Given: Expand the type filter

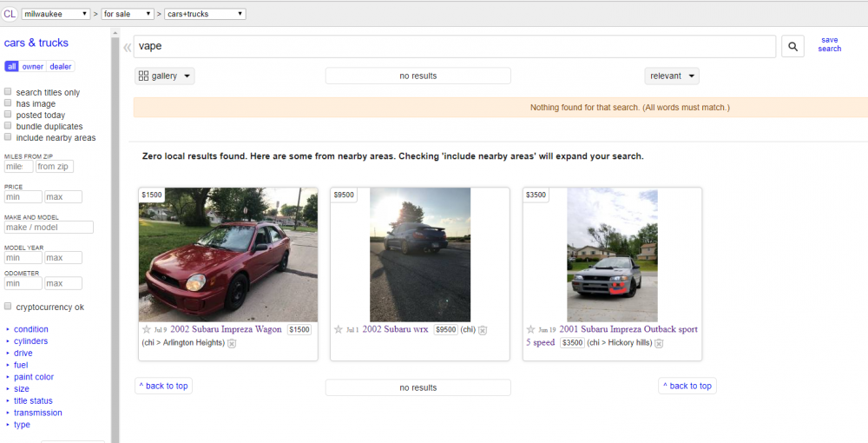Looking at the screenshot, I should [22, 425].
